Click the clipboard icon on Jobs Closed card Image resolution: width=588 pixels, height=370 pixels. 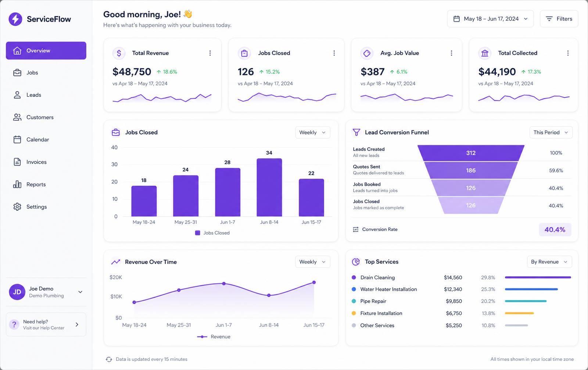[x=244, y=53]
